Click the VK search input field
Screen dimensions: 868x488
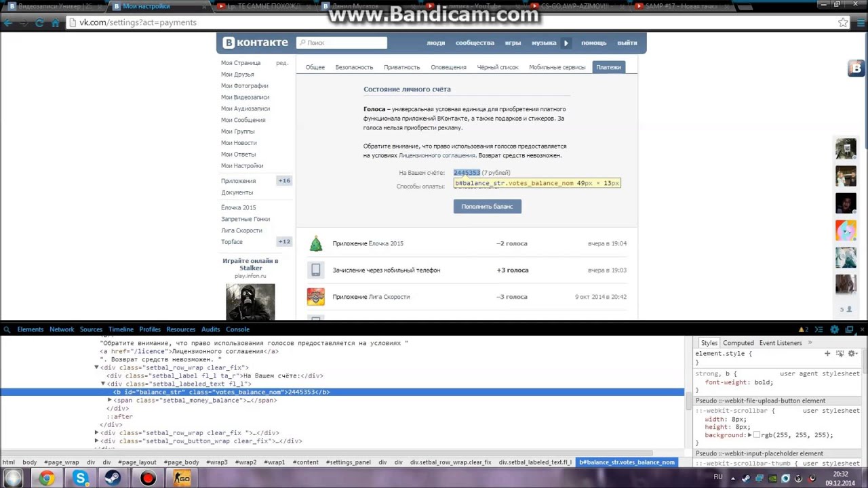[x=342, y=43]
